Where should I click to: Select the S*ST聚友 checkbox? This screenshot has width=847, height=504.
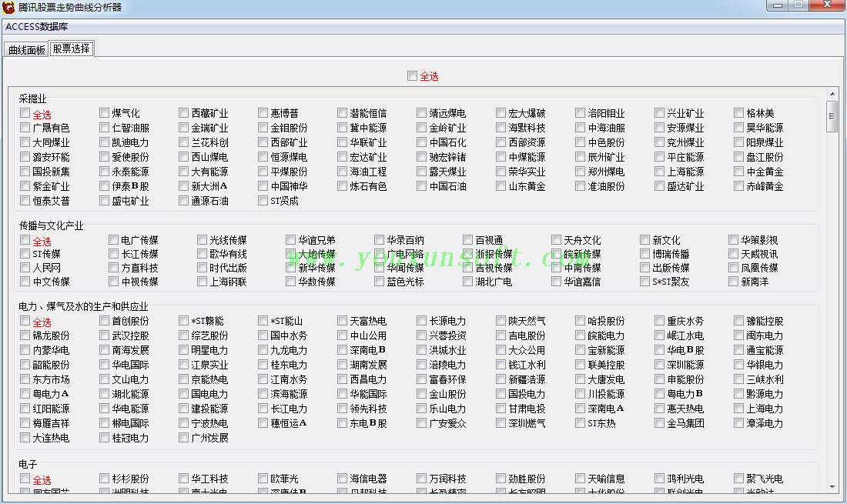pyautogui.click(x=645, y=282)
